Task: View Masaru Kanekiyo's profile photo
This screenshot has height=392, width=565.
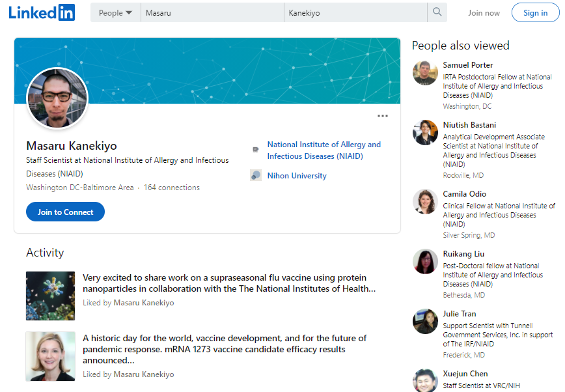Action: pos(57,98)
